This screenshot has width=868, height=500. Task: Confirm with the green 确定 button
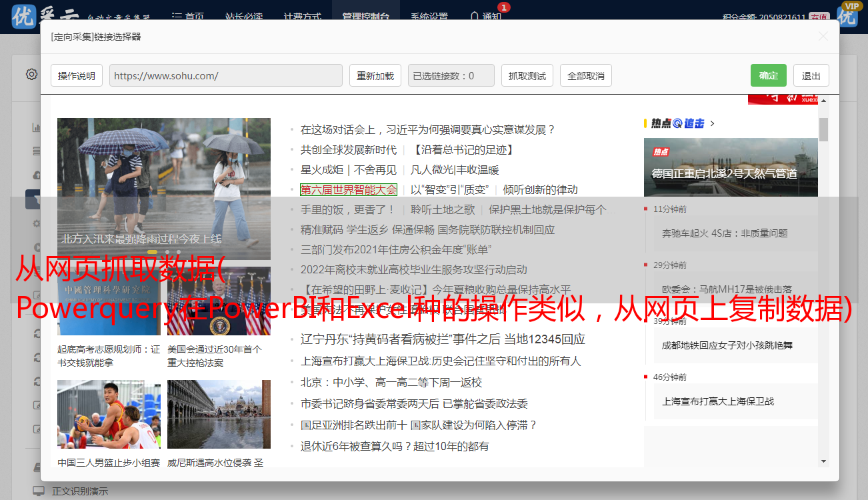click(769, 76)
